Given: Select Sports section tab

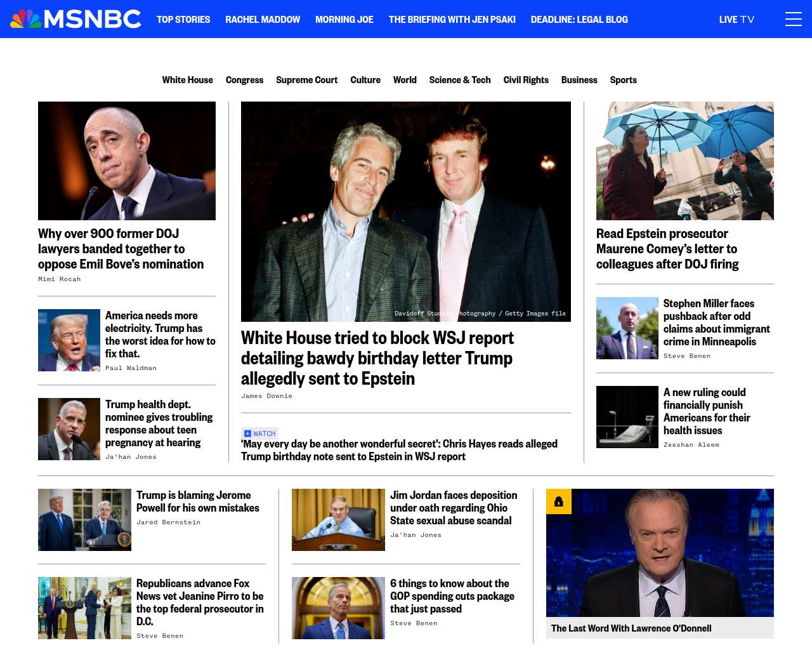Looking at the screenshot, I should point(623,80).
